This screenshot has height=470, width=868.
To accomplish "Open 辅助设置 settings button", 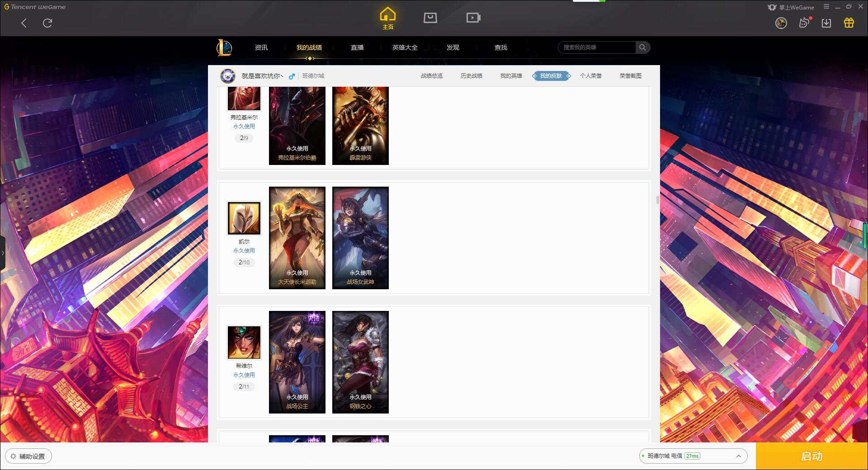I will pyautogui.click(x=28, y=456).
